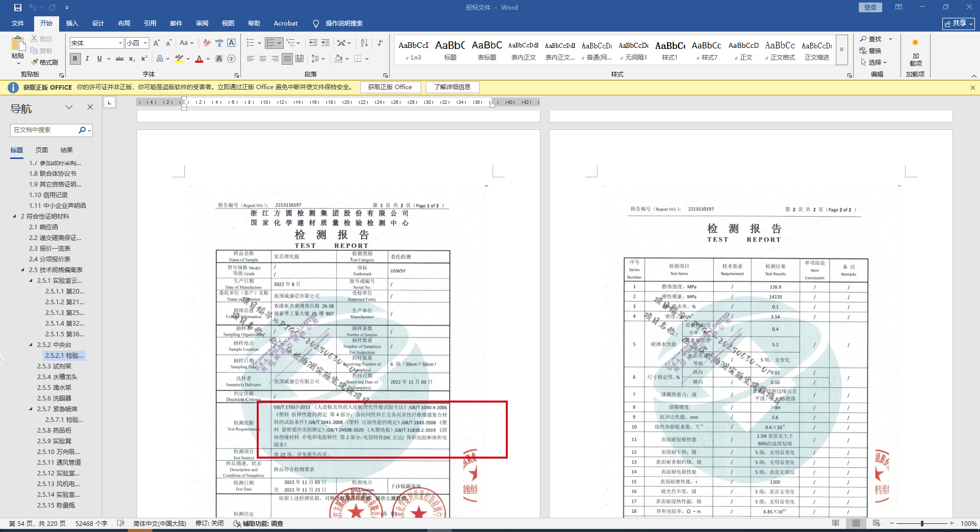Apply borders with the borders icon
The height and width of the screenshot is (532, 980).
[358, 59]
